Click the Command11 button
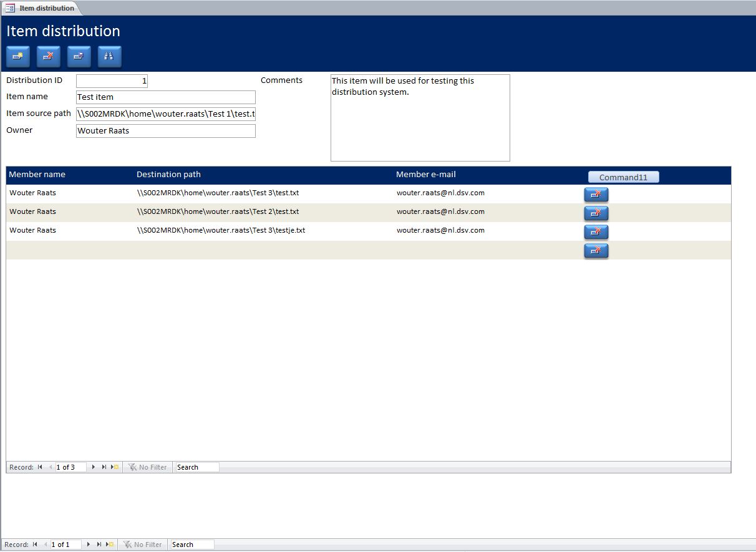756x552 pixels. (623, 177)
